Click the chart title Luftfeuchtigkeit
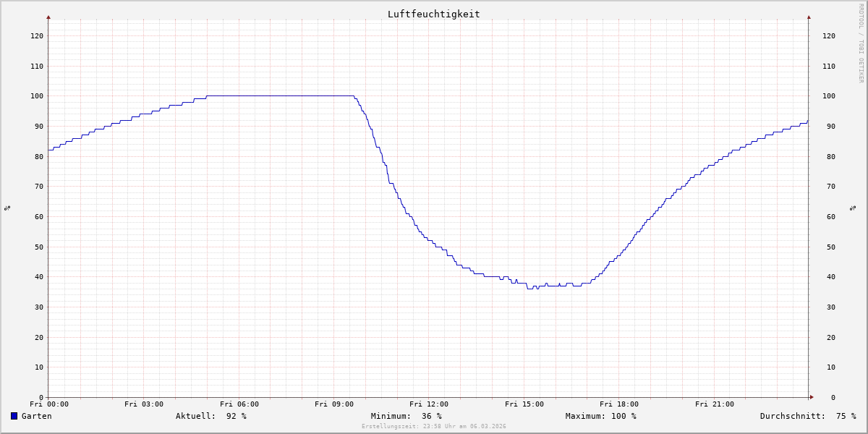This screenshot has width=868, height=434. pyautogui.click(x=434, y=14)
